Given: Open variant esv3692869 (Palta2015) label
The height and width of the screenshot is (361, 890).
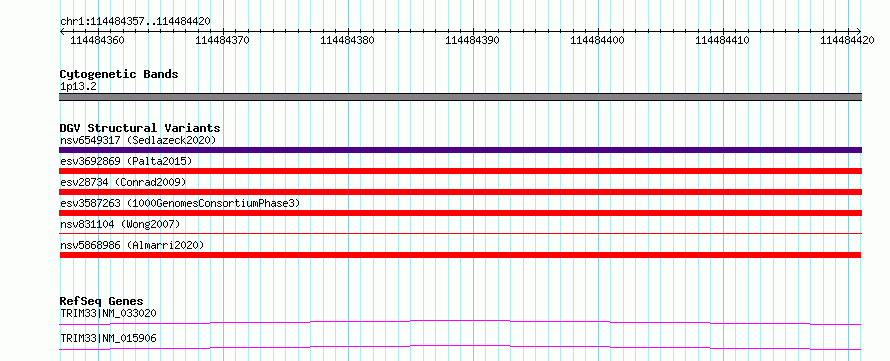Looking at the screenshot, I should [126, 161].
